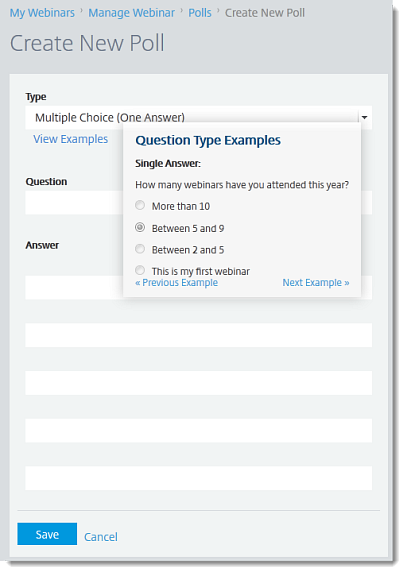The height and width of the screenshot is (568, 400).
Task: Go to the Previous Example
Action: pyautogui.click(x=176, y=283)
